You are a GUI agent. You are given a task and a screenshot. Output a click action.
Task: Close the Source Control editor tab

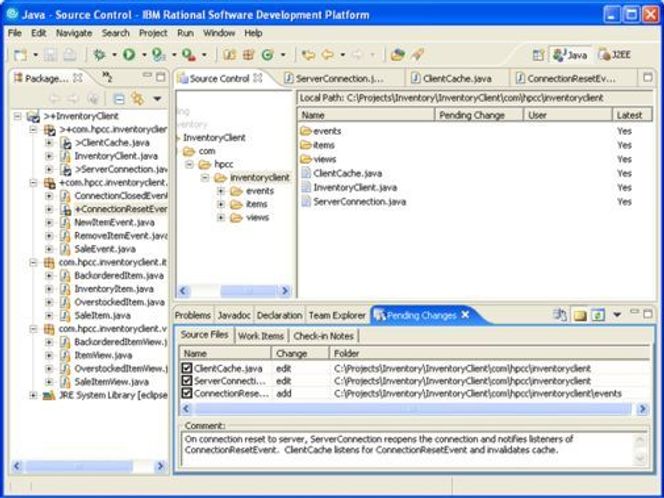click(x=257, y=78)
